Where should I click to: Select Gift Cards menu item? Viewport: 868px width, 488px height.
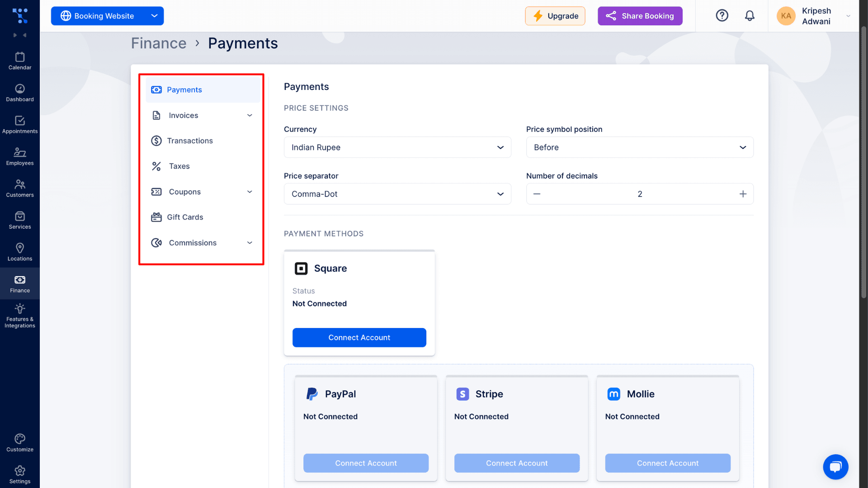point(185,217)
